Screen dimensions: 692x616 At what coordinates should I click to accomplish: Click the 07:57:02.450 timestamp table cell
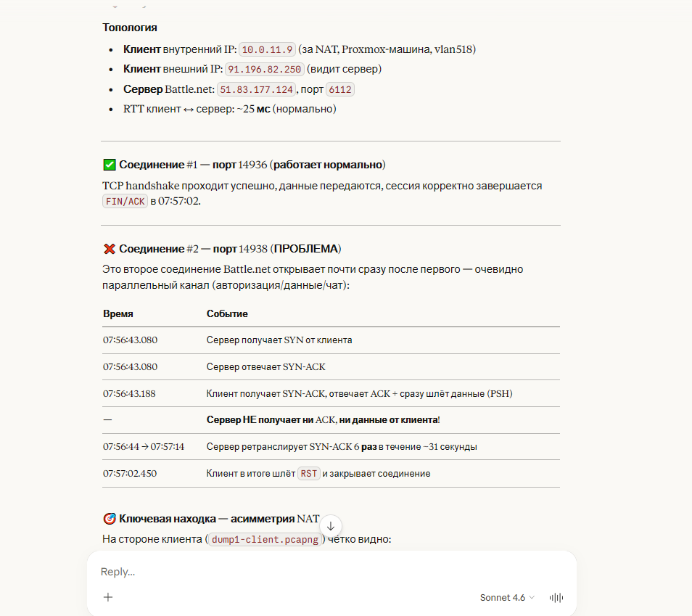[x=130, y=474]
